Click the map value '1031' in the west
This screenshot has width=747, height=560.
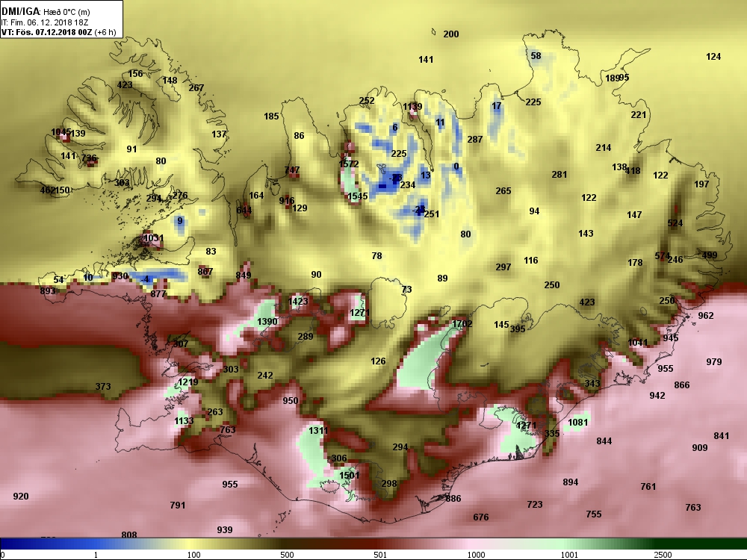click(154, 238)
